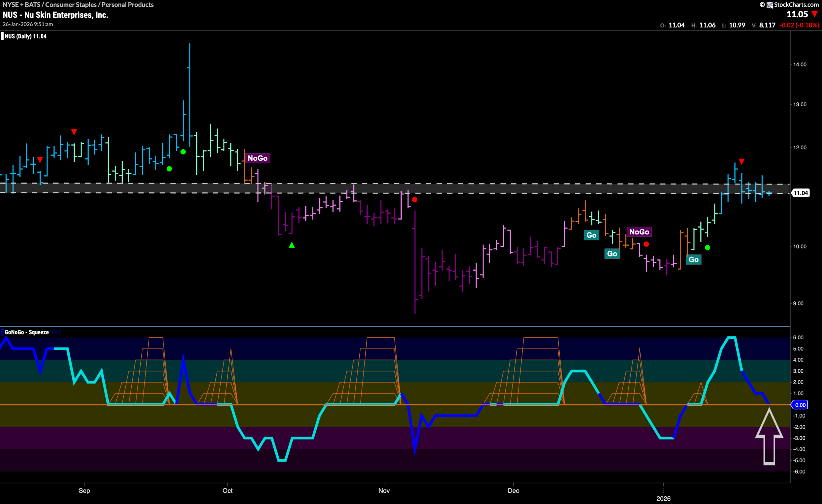Click the green dot in January 2026
Image resolution: width=822 pixels, height=504 pixels.
tap(708, 248)
